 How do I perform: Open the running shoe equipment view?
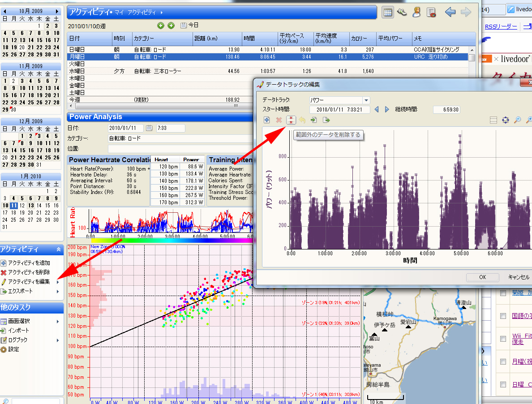click(402, 13)
